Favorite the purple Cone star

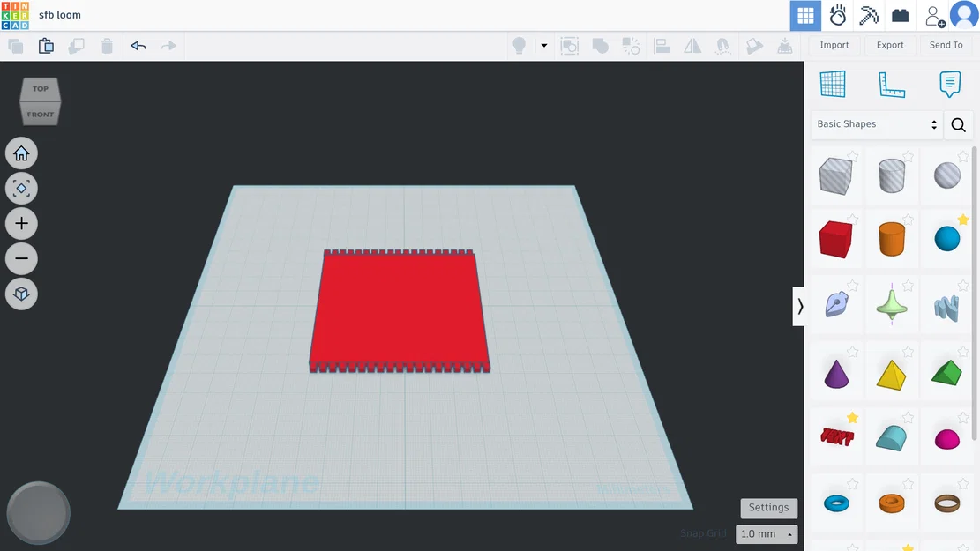(x=852, y=353)
